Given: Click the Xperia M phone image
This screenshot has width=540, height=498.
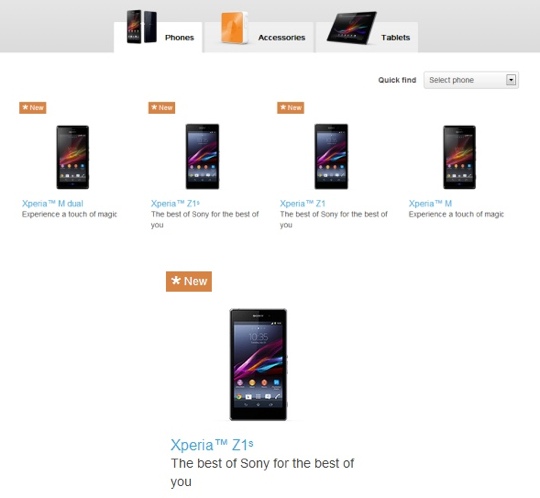Looking at the screenshot, I should (459, 157).
